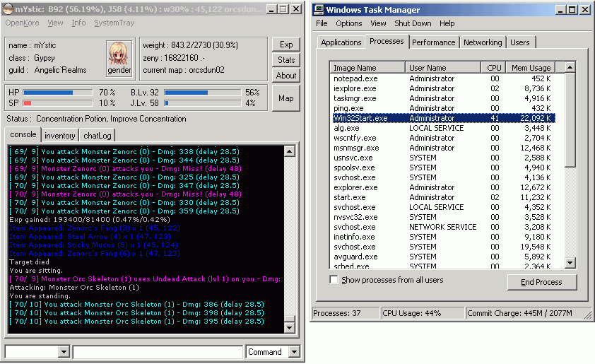Select the notepad.exe process

point(355,78)
